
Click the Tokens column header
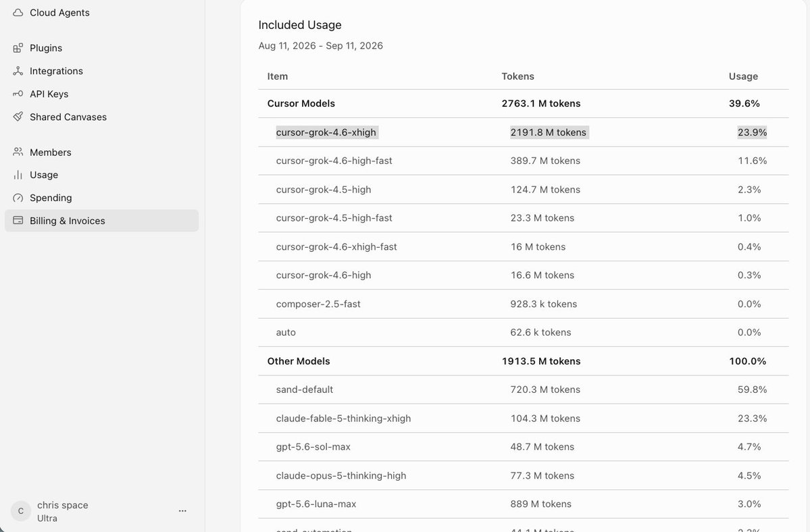[x=517, y=76]
